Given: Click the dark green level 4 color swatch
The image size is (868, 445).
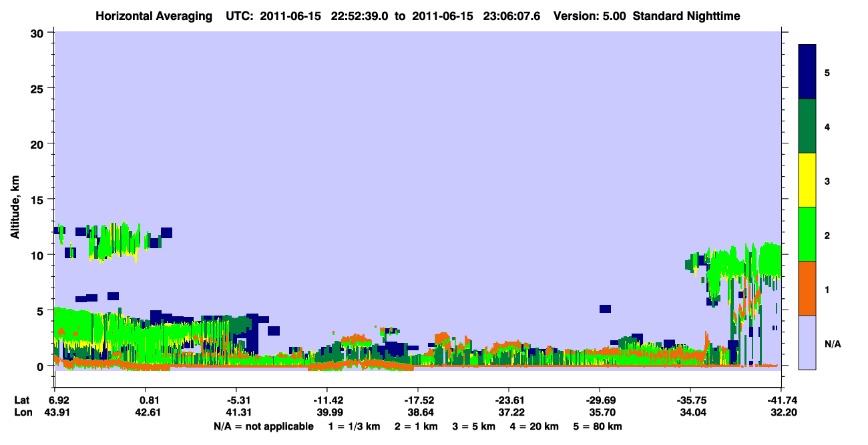Looking at the screenshot, I should [x=807, y=126].
